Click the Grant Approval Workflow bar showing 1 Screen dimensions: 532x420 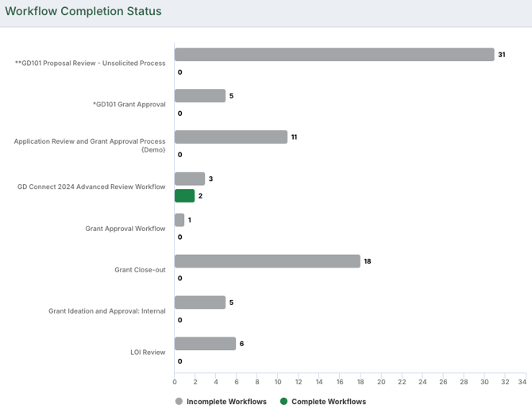[x=179, y=220]
